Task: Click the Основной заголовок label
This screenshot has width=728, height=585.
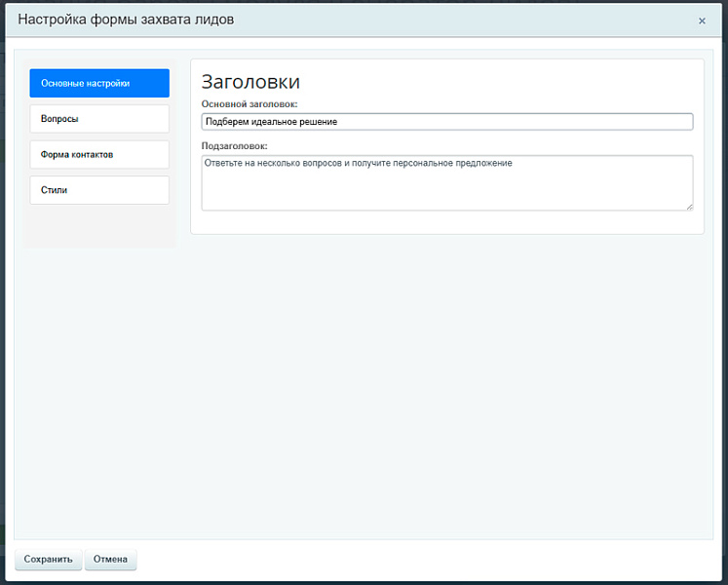Action: [249, 103]
